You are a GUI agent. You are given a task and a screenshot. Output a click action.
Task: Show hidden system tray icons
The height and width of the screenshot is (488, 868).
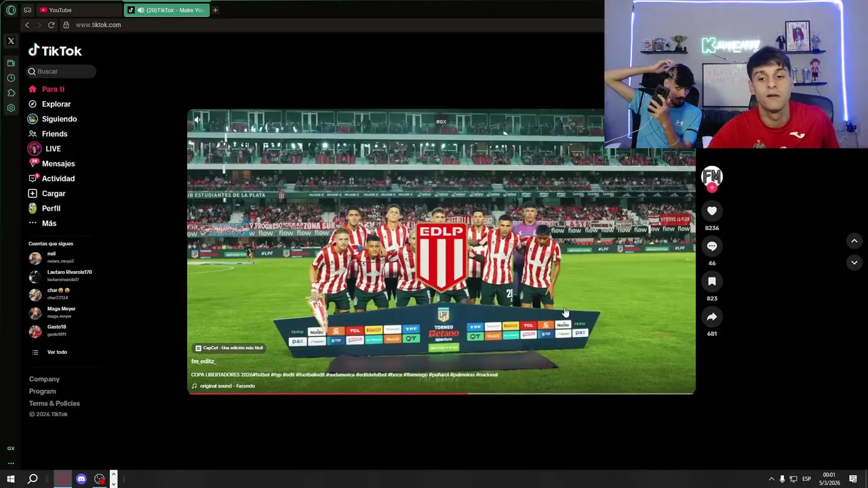(771, 479)
